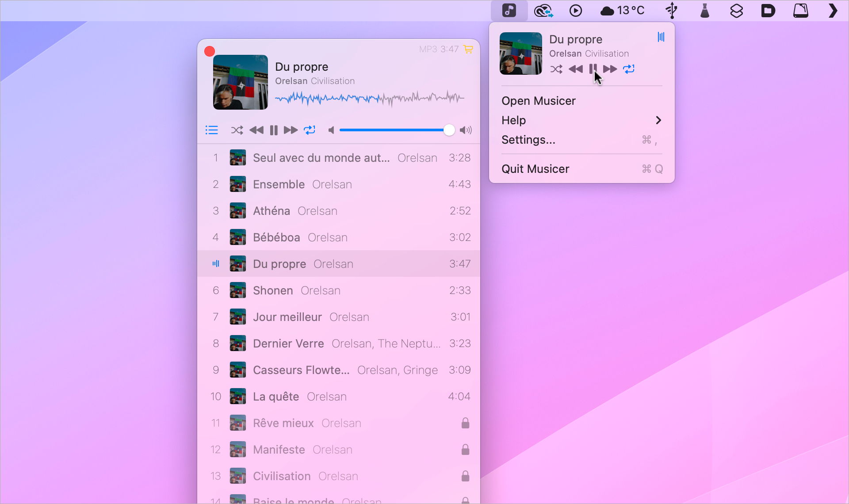This screenshot has height=504, width=849.
Task: Click the Orelsan artist name in popup
Action: coord(566,53)
